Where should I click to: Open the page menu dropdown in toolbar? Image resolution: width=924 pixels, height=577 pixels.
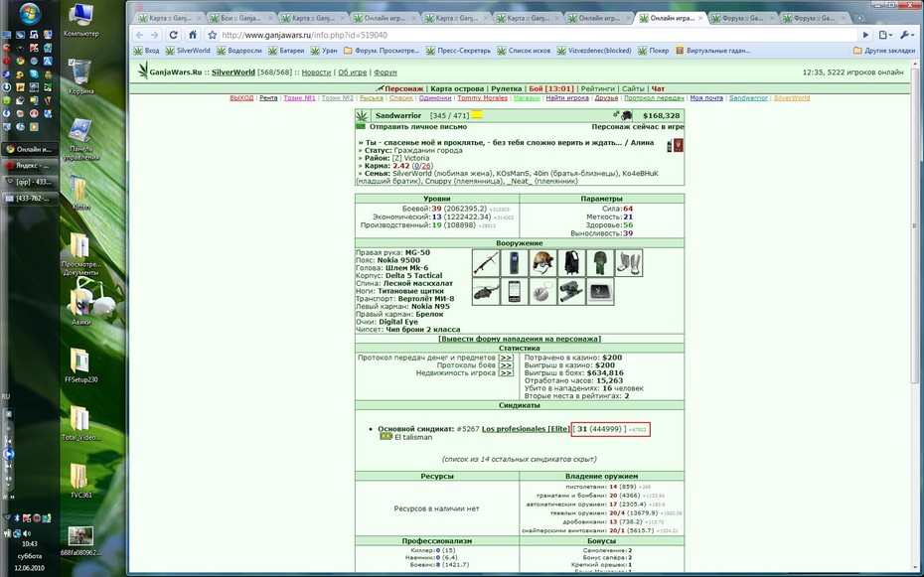pos(885,35)
